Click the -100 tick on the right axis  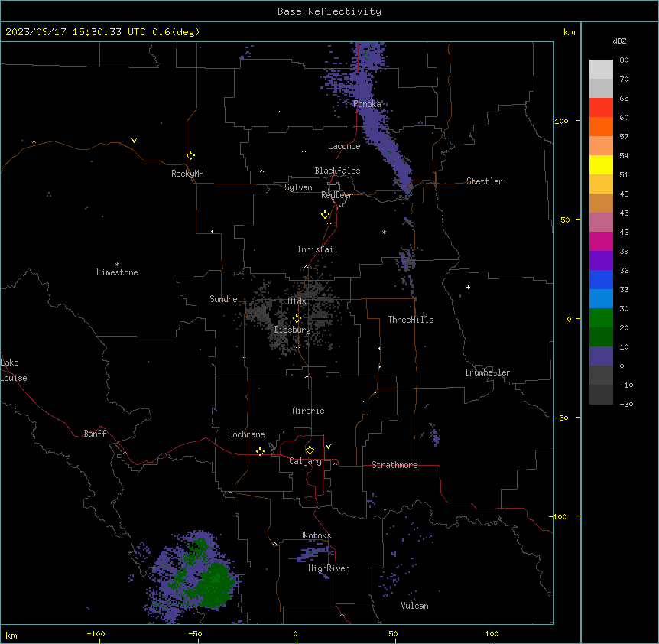pos(559,516)
